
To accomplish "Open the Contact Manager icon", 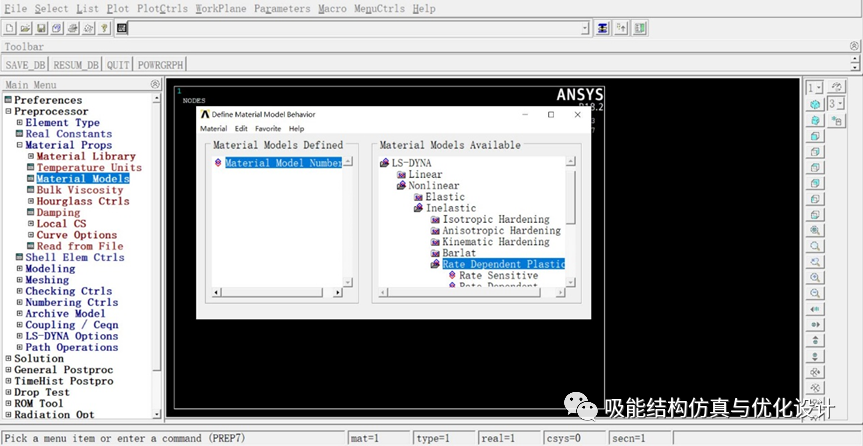I will 639,28.
